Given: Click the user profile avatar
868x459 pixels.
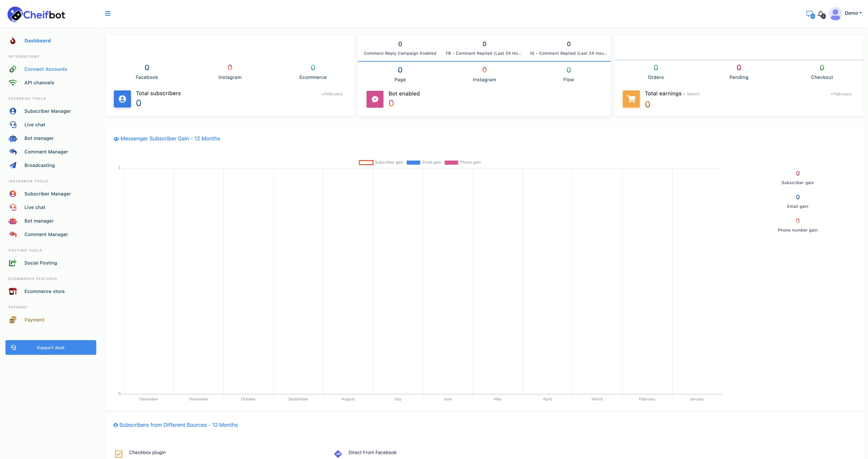Looking at the screenshot, I should (835, 14).
